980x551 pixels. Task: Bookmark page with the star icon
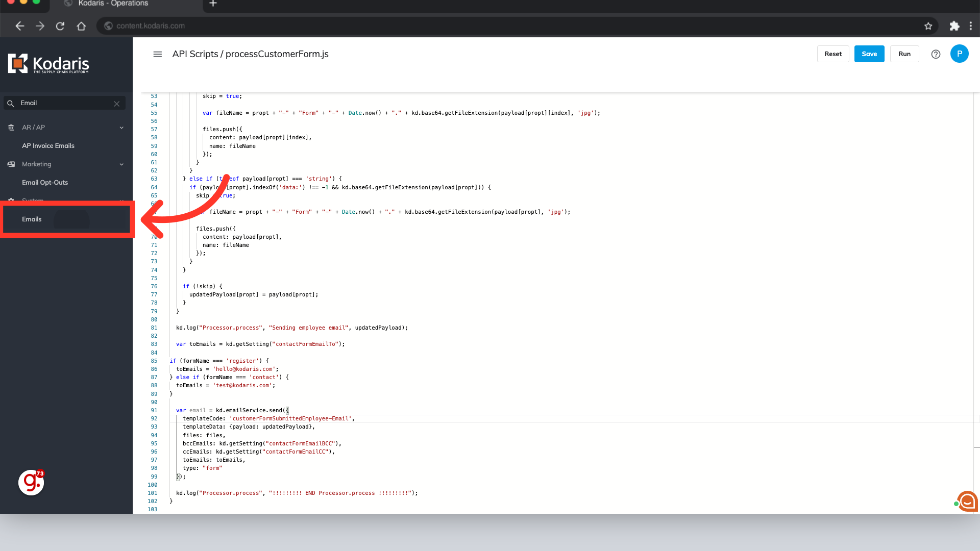coord(928,26)
